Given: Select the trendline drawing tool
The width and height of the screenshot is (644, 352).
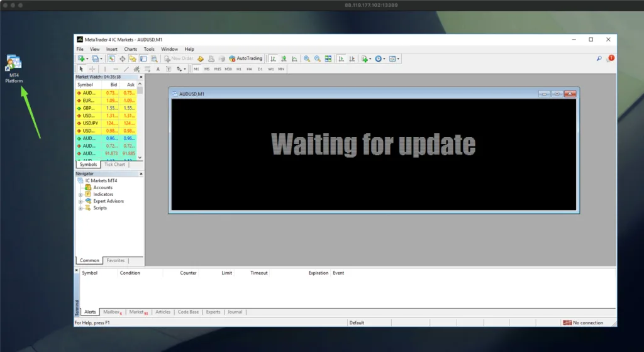Looking at the screenshot, I should coord(126,69).
